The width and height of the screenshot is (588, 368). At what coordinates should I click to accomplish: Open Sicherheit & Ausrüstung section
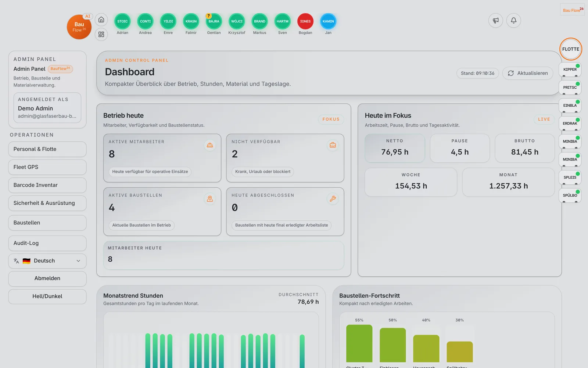(47, 203)
